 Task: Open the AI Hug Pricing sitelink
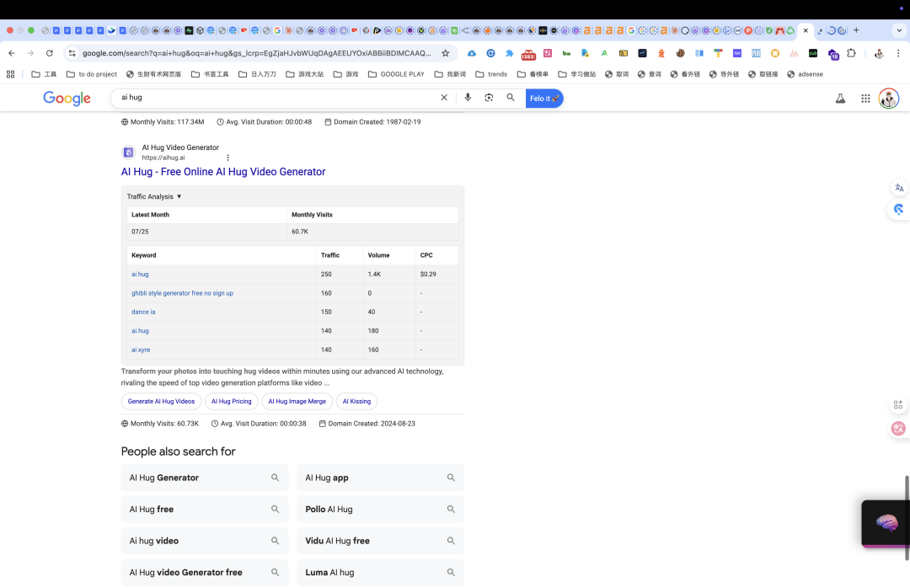tap(232, 401)
